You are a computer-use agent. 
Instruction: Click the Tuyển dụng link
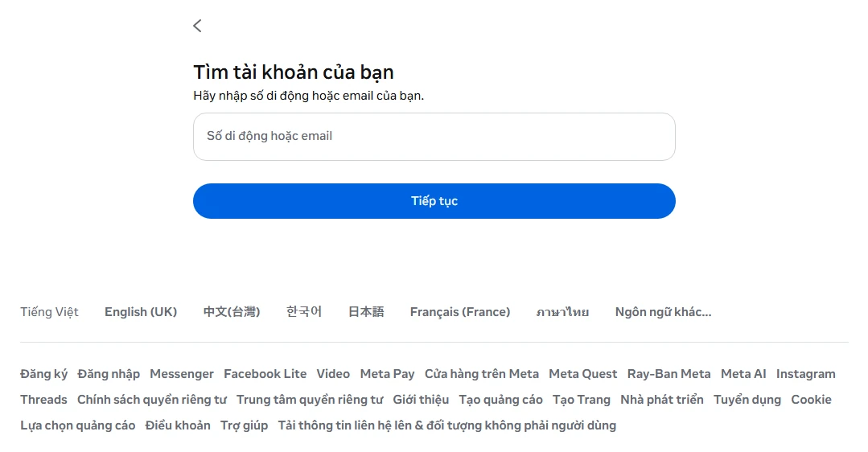tap(747, 400)
